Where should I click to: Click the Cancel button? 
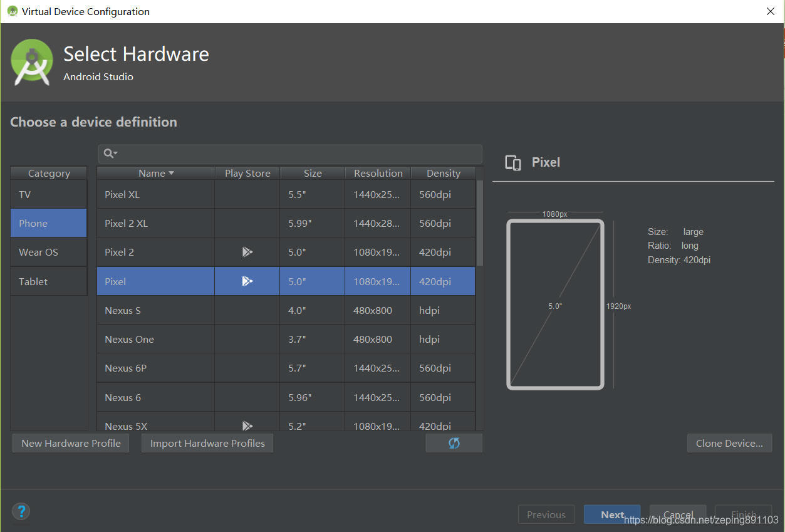(678, 514)
